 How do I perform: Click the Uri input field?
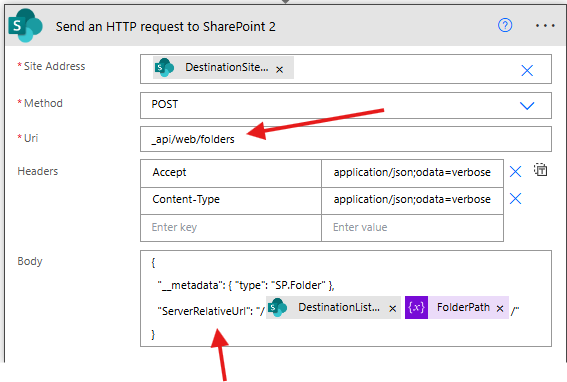[346, 139]
